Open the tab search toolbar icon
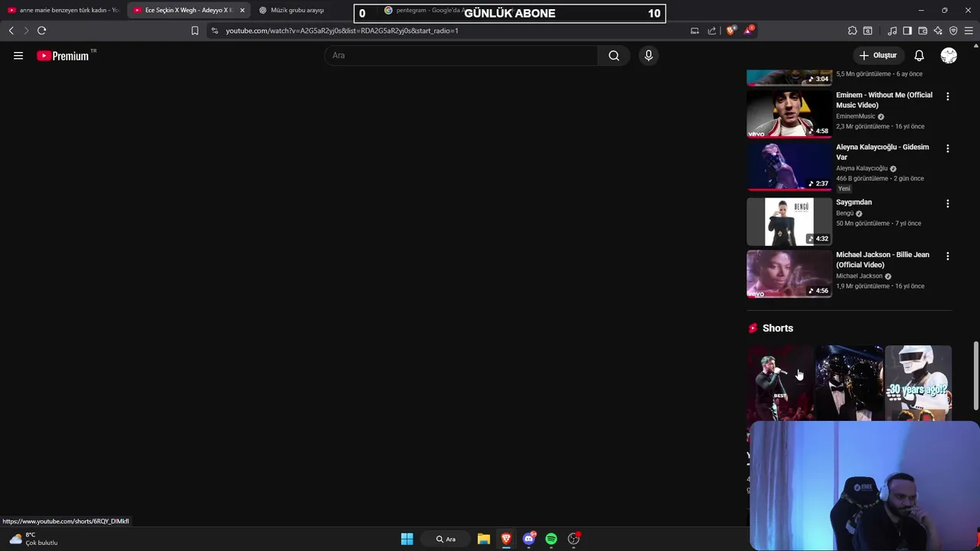Image resolution: width=980 pixels, height=551 pixels. point(867,31)
